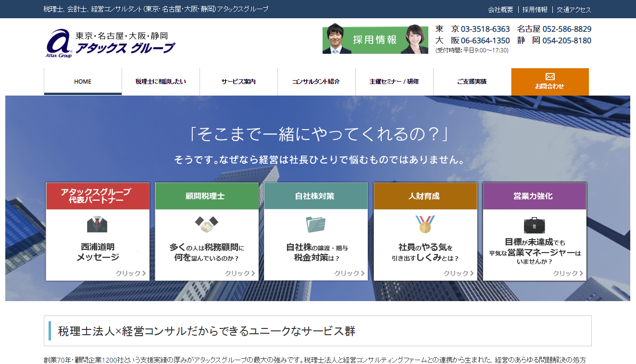
Task: Click クリック arrow in 人財育成 card
Action: coord(459,273)
